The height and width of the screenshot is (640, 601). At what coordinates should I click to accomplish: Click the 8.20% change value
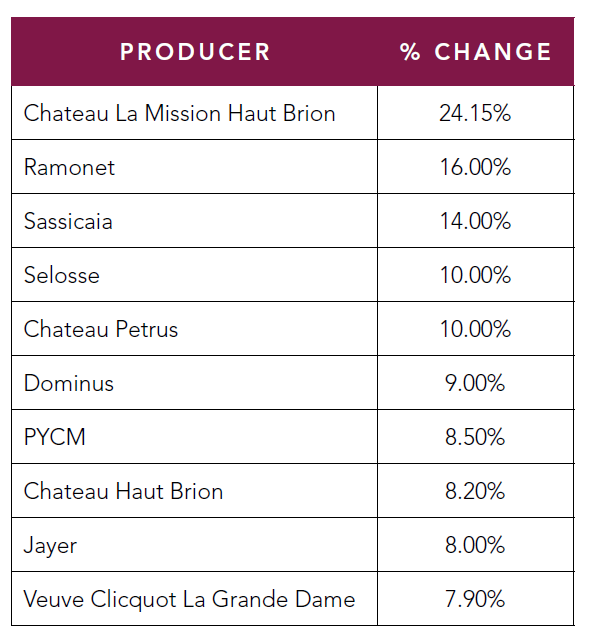[475, 491]
